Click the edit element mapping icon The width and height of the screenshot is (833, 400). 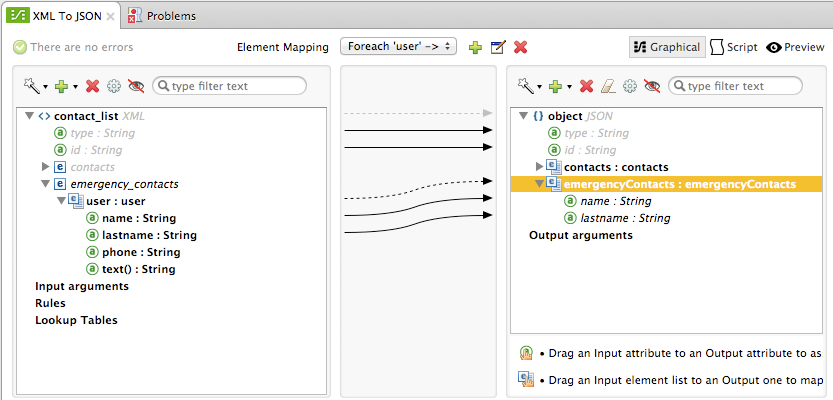coord(498,47)
